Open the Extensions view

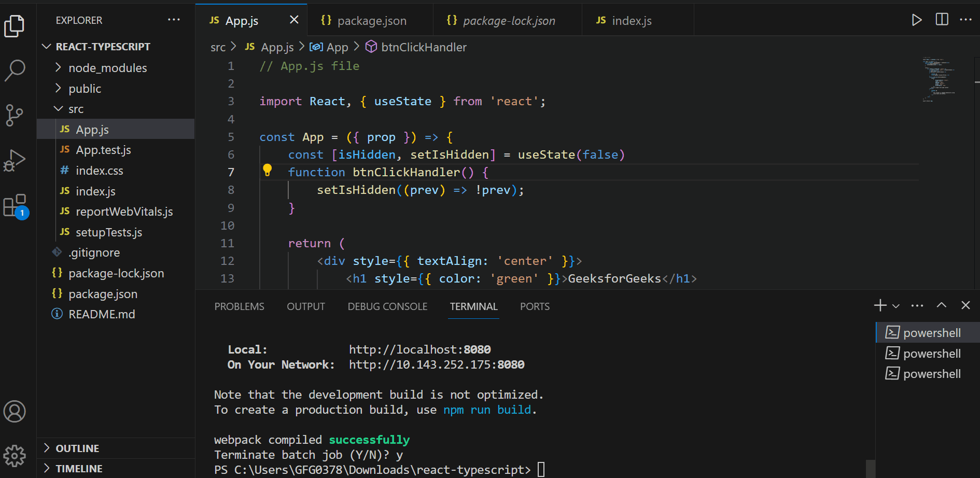point(16,205)
